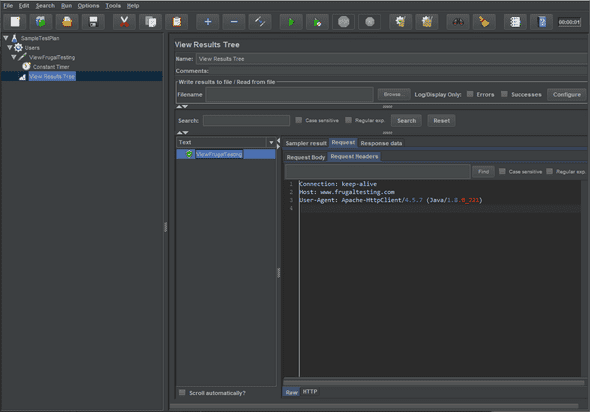Switch to the Request Body tab

[x=306, y=157]
